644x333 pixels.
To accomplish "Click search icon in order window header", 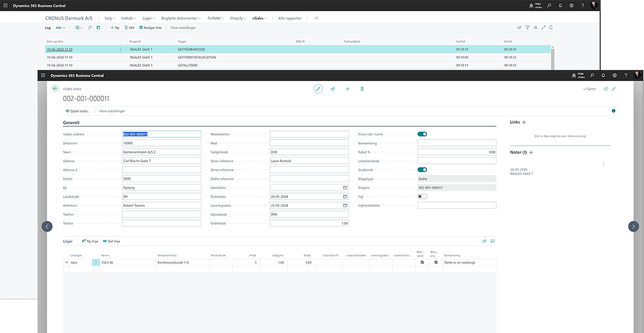I will (592, 75).
